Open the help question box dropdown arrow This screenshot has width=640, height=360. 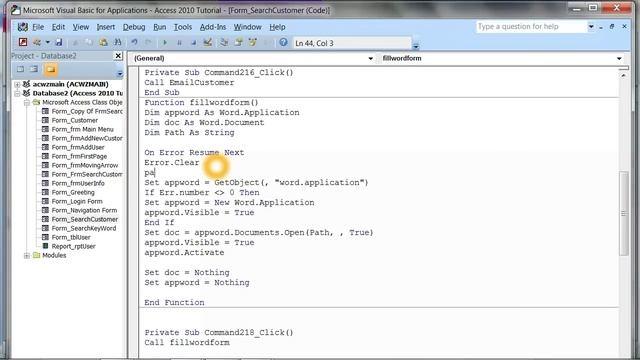tap(591, 27)
